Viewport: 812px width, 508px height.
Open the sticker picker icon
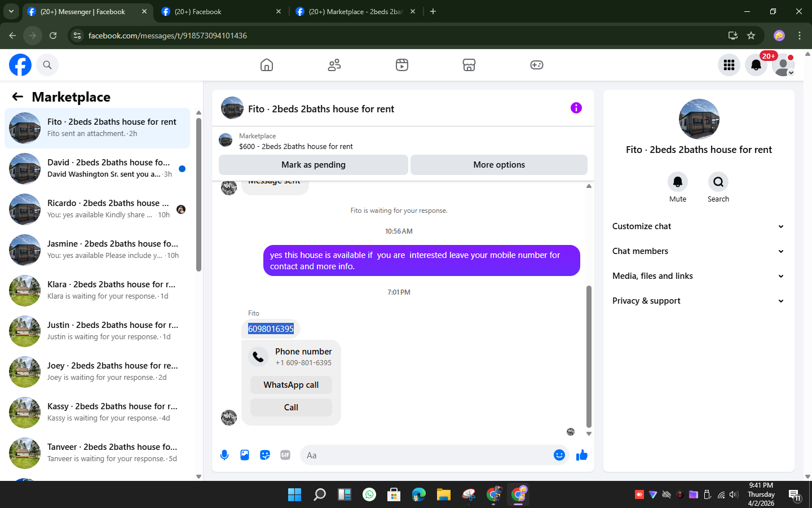(x=265, y=455)
